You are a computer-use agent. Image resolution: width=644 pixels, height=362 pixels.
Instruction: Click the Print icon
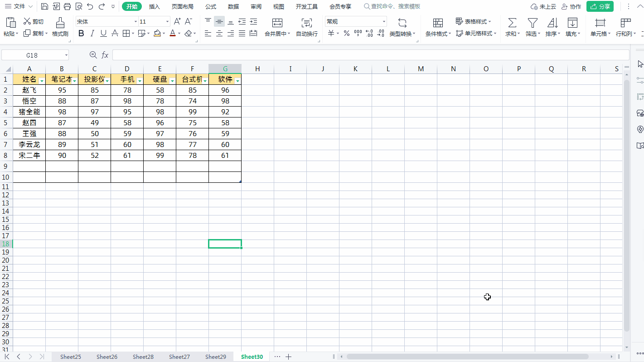(x=68, y=6)
